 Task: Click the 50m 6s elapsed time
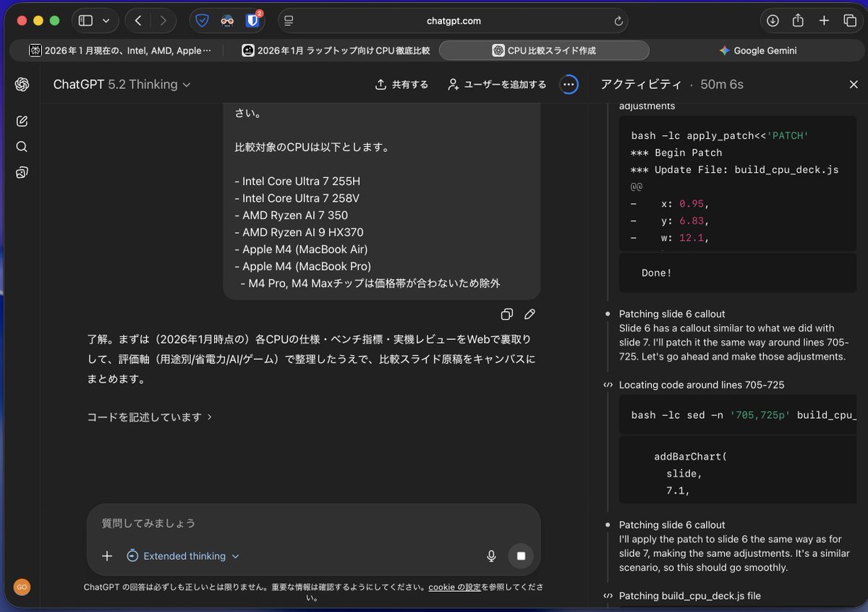coord(722,85)
